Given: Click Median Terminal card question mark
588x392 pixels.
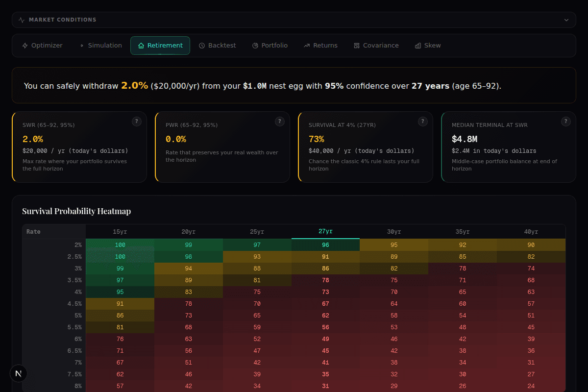Looking at the screenshot, I should 566,121.
